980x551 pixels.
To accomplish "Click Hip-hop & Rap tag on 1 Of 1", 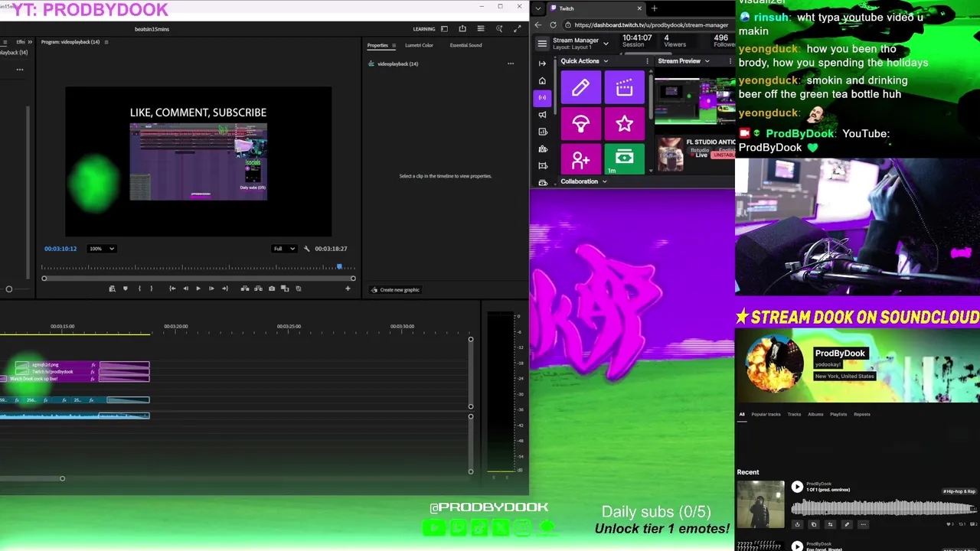I will (959, 491).
